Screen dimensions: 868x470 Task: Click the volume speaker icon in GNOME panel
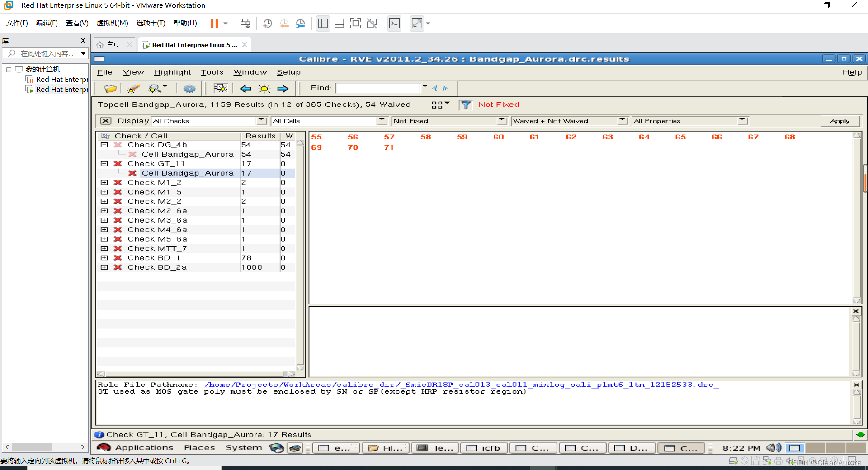(773, 448)
